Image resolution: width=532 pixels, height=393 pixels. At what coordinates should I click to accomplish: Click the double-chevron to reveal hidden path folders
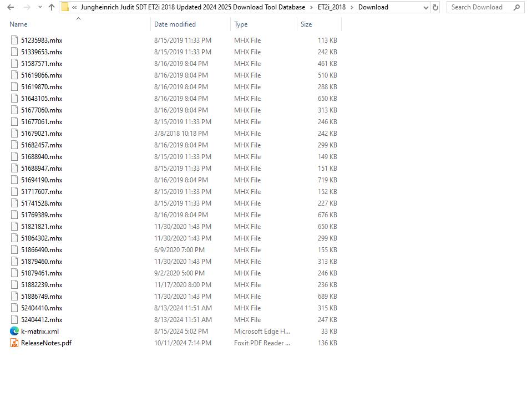[x=73, y=7]
